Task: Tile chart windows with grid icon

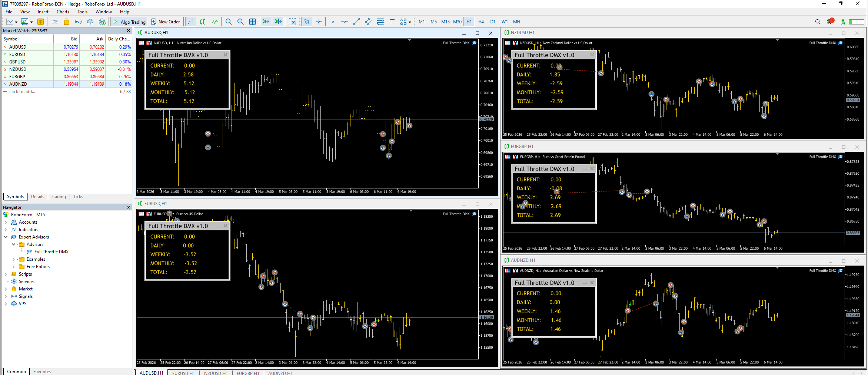Action: click(x=252, y=22)
